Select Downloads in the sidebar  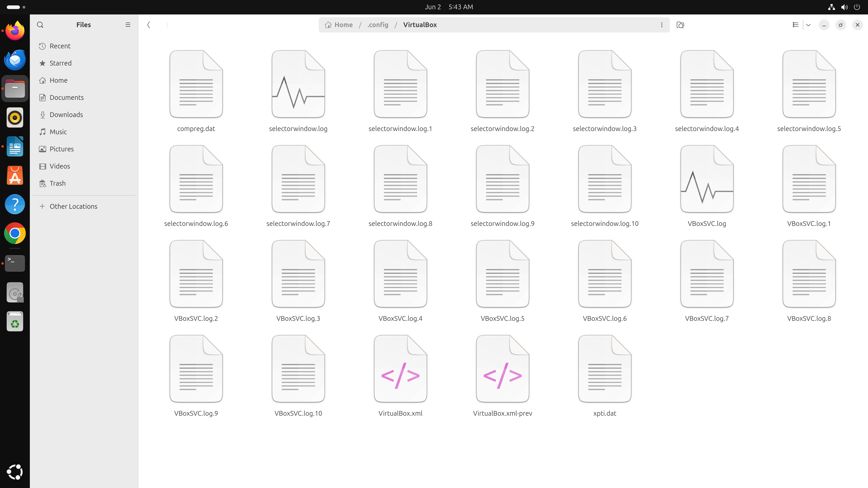click(66, 115)
